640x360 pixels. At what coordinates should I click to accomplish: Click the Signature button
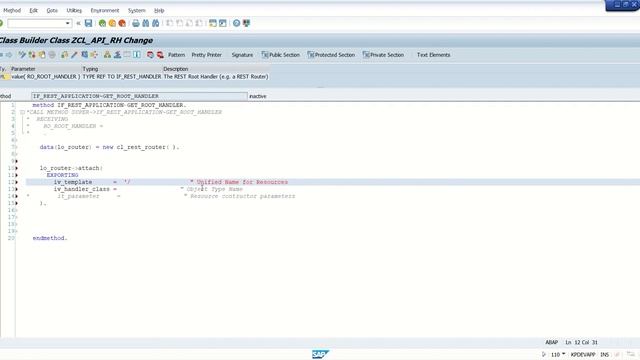(x=242, y=55)
